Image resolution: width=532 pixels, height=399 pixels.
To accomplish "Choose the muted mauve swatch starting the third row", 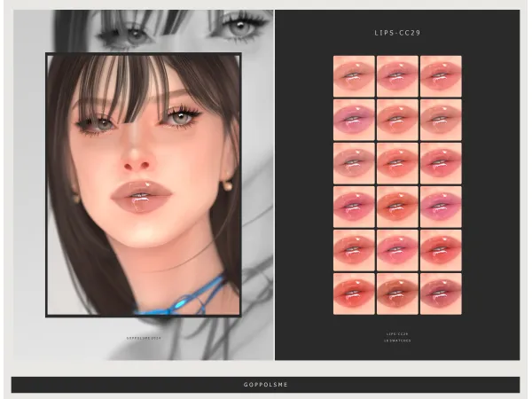I will click(x=354, y=163).
